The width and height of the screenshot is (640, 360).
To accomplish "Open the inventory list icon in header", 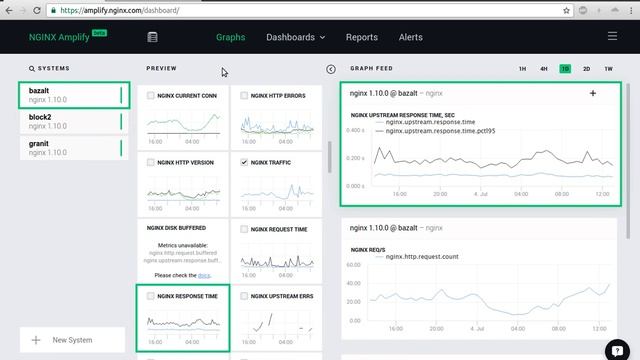I will tap(152, 37).
